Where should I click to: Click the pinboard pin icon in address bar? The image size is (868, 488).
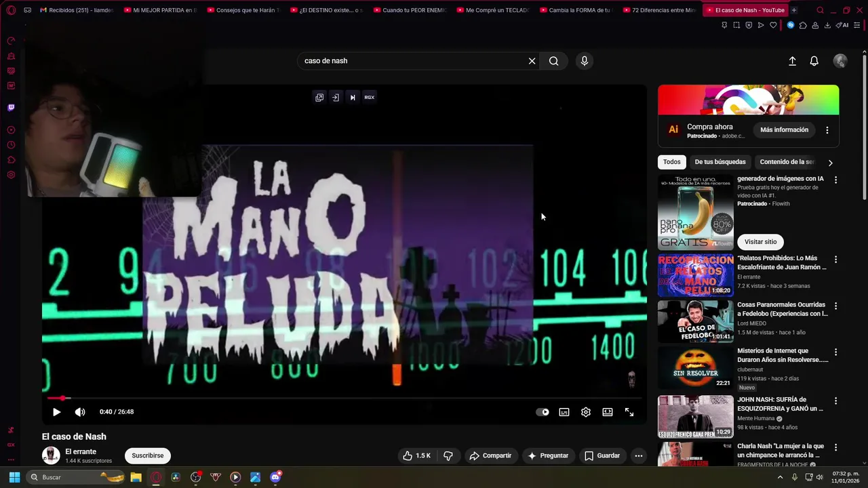point(724,25)
